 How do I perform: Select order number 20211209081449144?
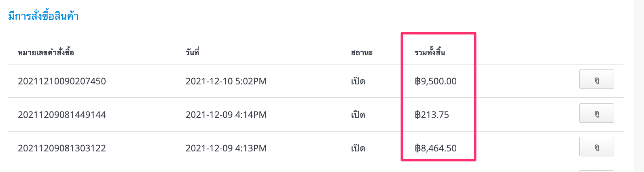click(62, 115)
